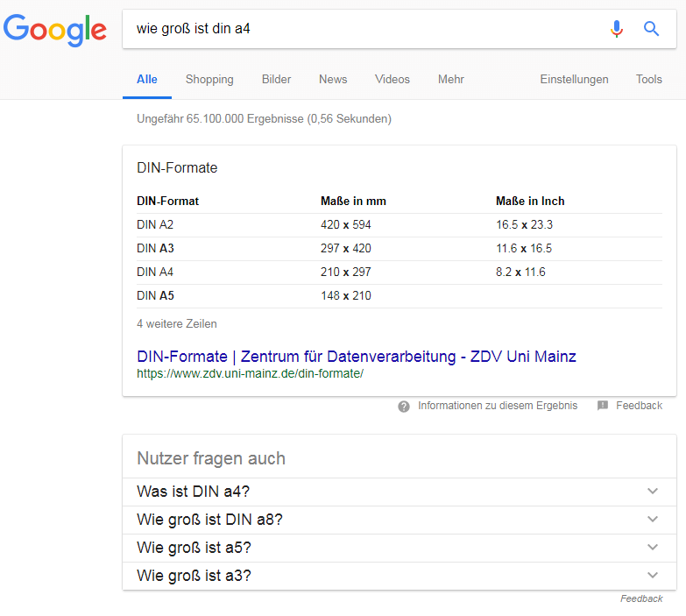Click the Google logo
686x616 pixels.
54,30
